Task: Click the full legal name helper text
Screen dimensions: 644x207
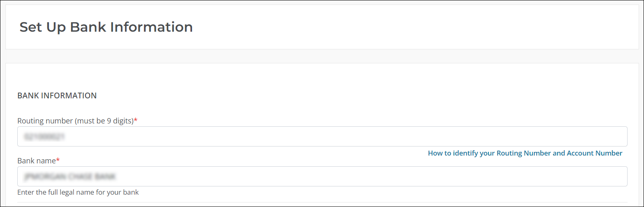Action: [78, 192]
